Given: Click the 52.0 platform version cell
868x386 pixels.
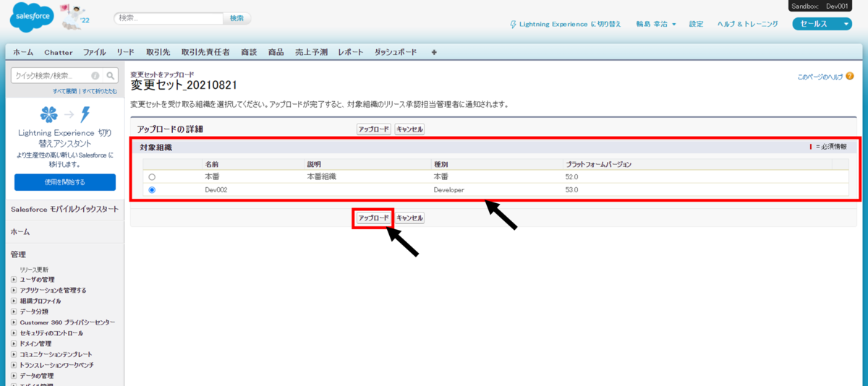Looking at the screenshot, I should [572, 176].
